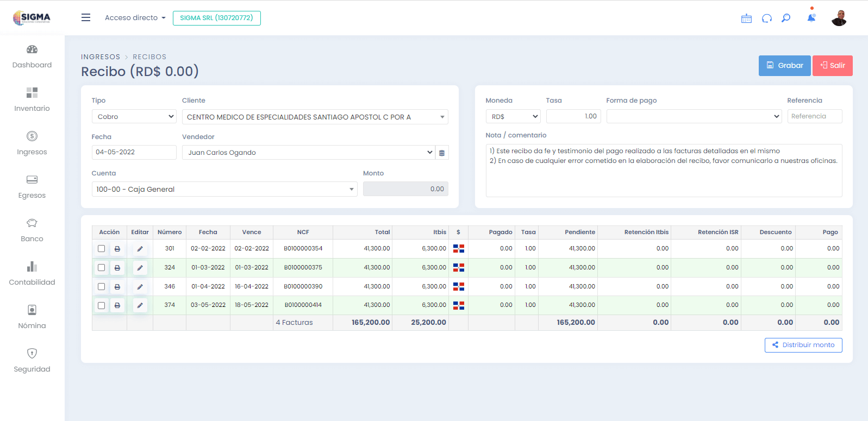Print invoice 374
The height and width of the screenshot is (421, 868).
coord(117,305)
